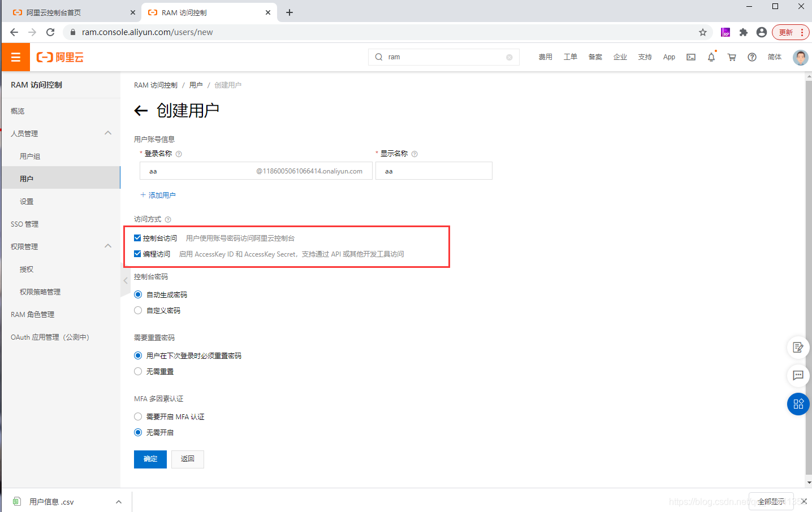Open the Chrome 更新 menu

pos(791,32)
